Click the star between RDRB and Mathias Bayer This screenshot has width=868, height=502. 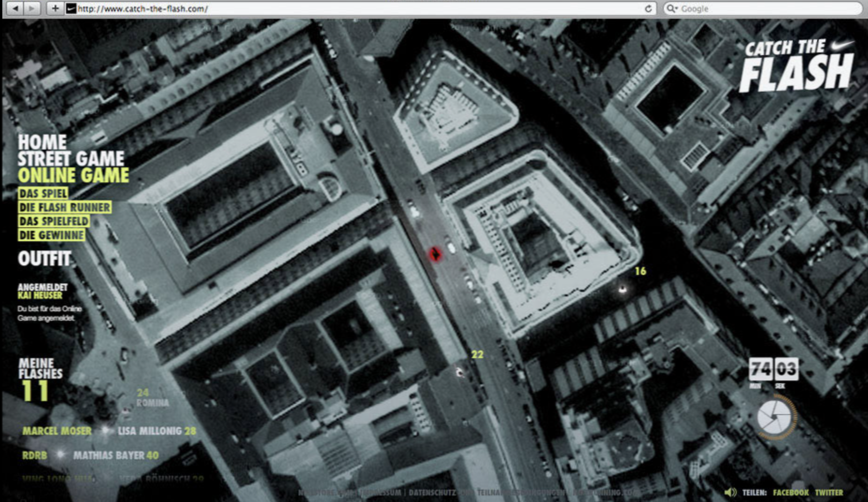[60, 454]
